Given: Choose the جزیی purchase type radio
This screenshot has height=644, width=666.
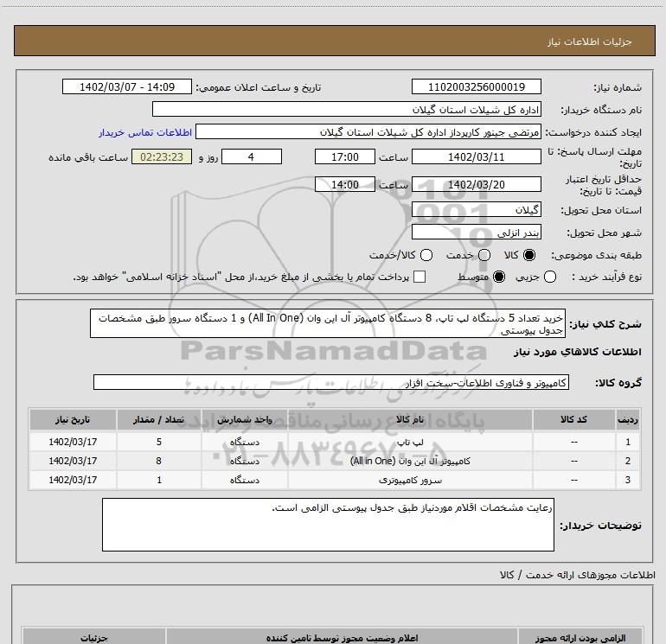Looking at the screenshot, I should [x=550, y=277].
